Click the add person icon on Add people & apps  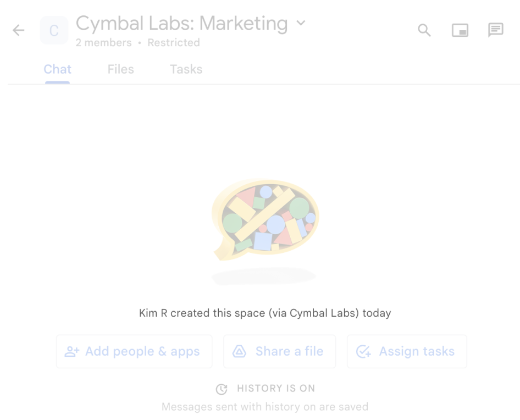pyautogui.click(x=72, y=351)
